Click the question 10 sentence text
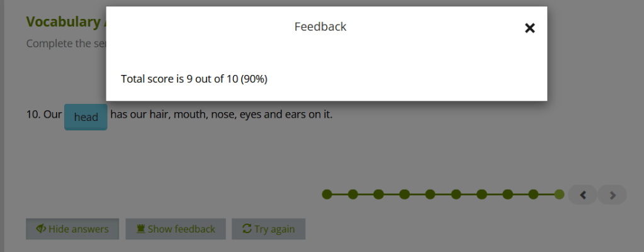 pos(221,115)
